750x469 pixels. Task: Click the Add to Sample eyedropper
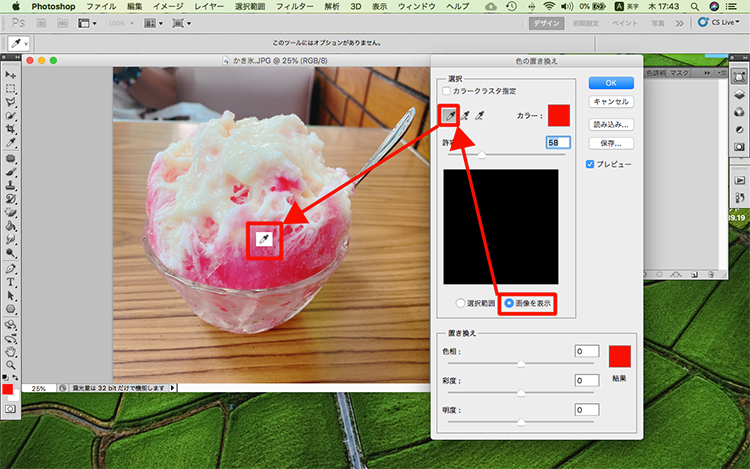[466, 118]
